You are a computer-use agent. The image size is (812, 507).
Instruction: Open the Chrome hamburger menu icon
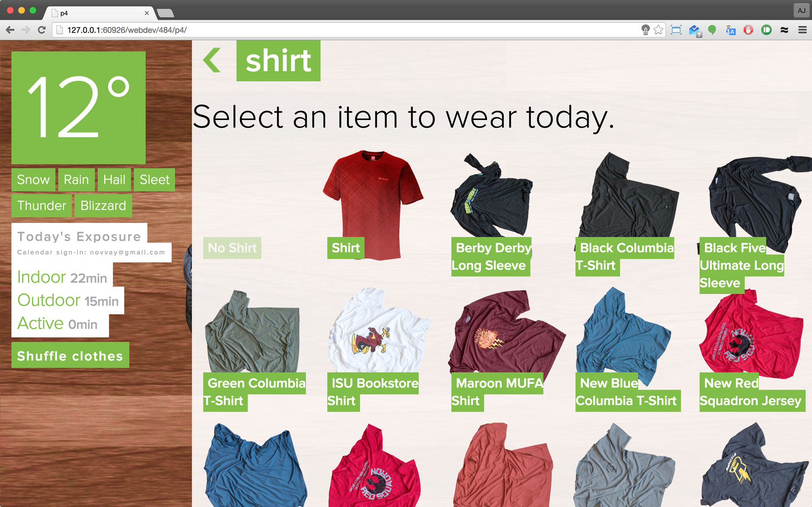point(802,30)
